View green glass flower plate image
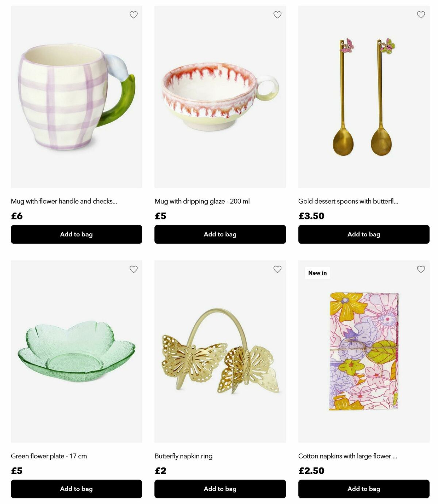The width and height of the screenshot is (438, 504). [x=76, y=351]
